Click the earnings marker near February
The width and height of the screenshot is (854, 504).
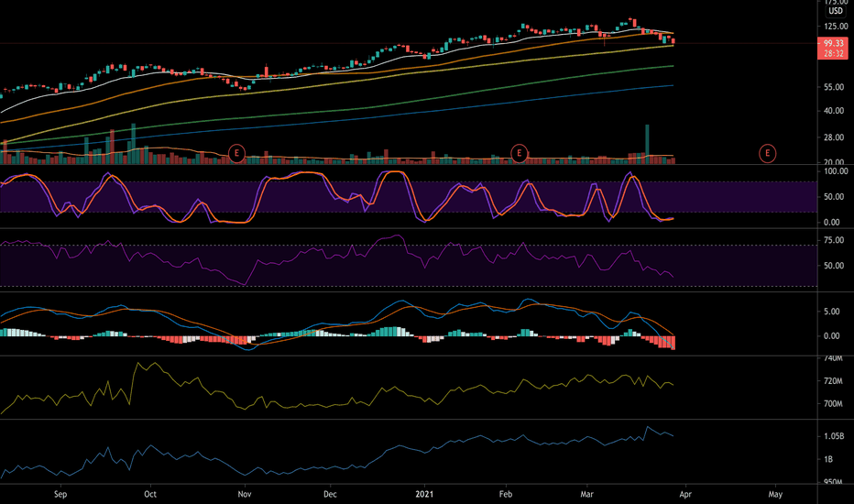point(519,153)
